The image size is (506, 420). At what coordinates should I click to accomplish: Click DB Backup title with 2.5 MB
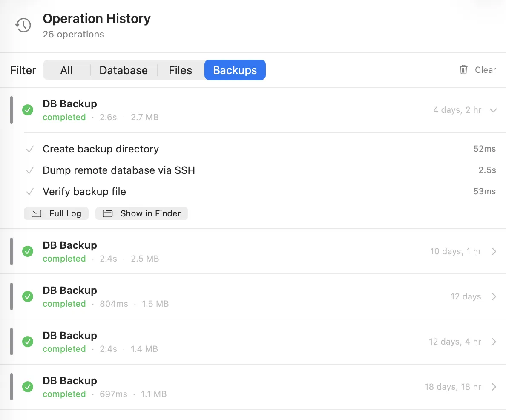point(70,245)
